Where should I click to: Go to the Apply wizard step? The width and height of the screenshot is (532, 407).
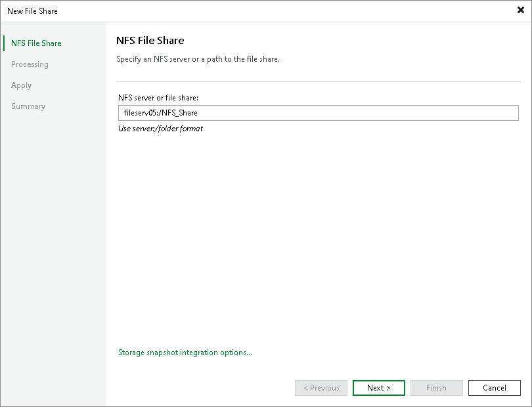click(22, 85)
